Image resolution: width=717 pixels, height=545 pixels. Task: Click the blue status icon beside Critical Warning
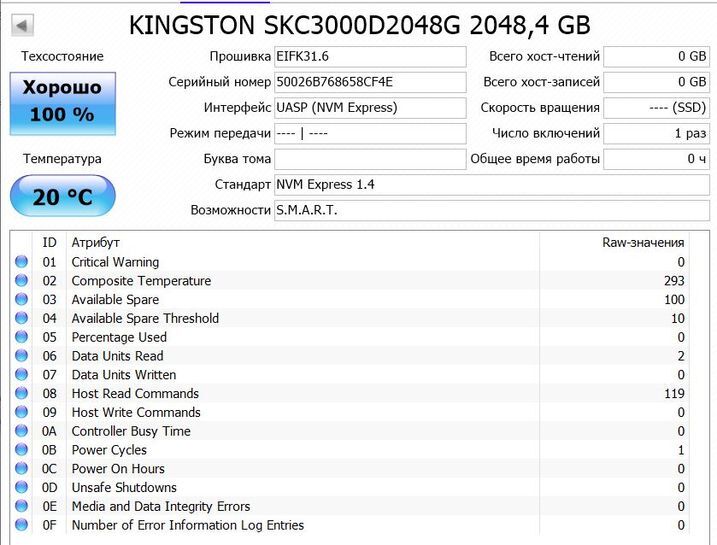tap(21, 262)
